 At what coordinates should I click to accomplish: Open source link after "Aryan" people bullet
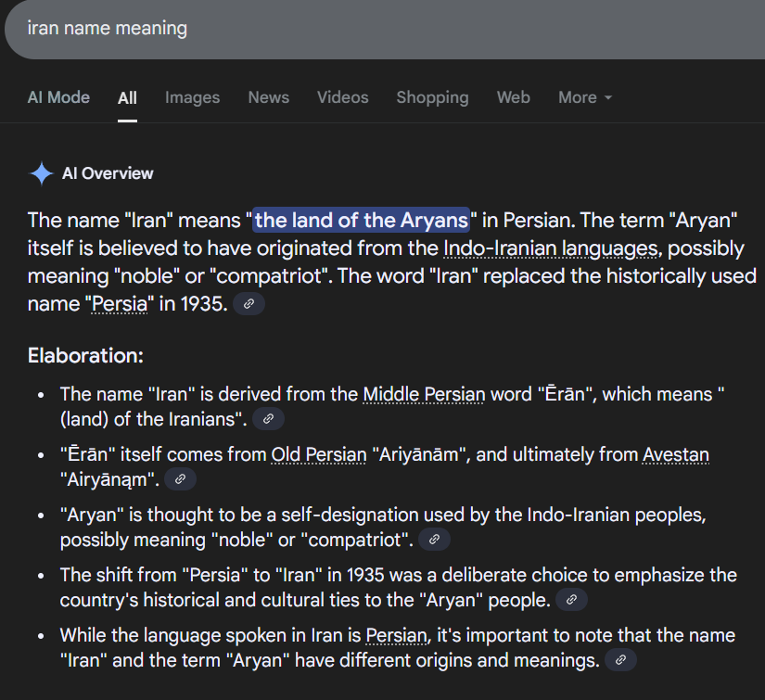point(572,600)
